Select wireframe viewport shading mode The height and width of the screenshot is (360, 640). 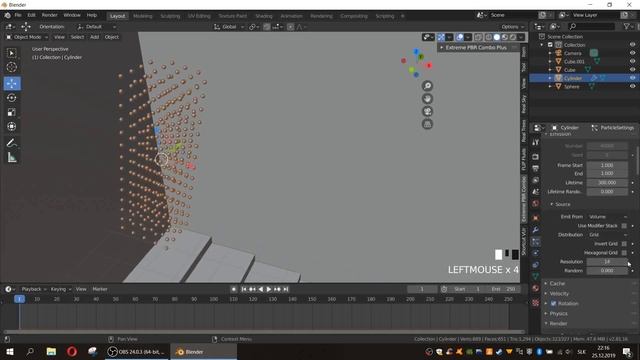coord(489,37)
